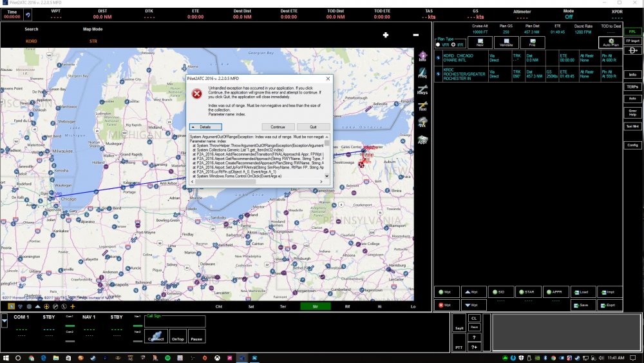Click the Expt export button
This screenshot has width=644, height=363.
click(610, 305)
